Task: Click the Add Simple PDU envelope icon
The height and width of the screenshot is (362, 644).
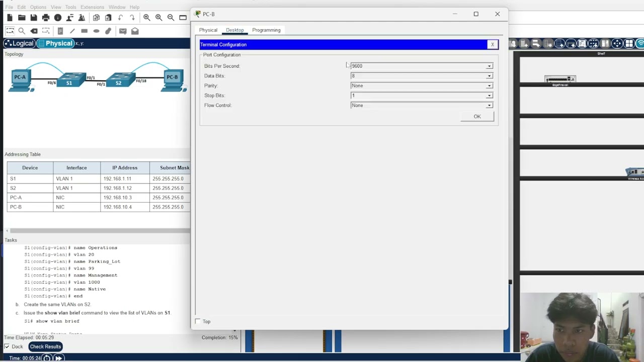Action: (x=122, y=31)
